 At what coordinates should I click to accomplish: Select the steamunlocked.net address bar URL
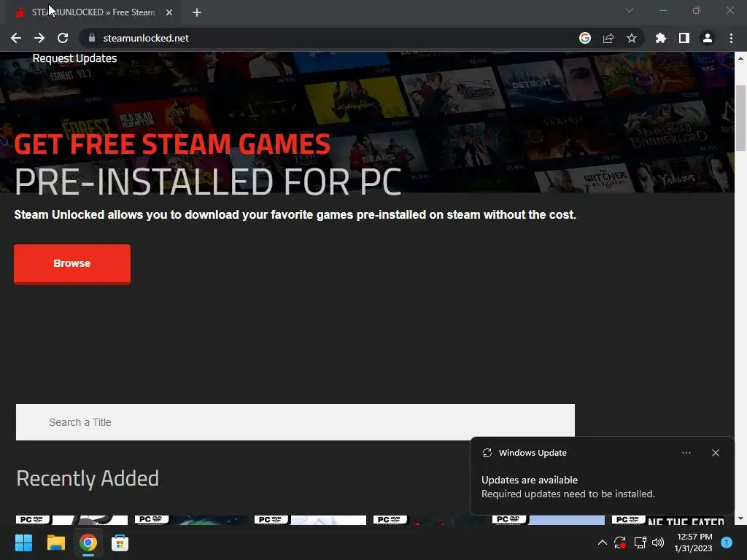pyautogui.click(x=146, y=38)
